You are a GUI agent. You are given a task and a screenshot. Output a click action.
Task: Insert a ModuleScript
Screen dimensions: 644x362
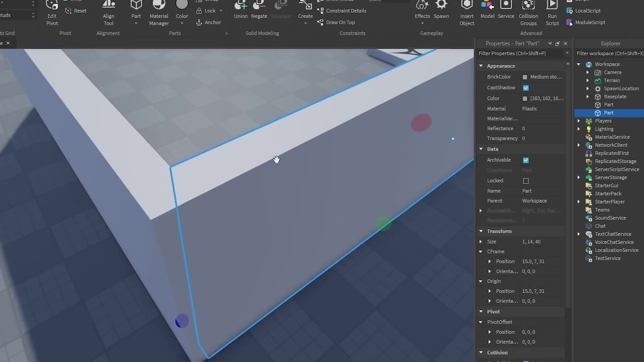(x=586, y=23)
